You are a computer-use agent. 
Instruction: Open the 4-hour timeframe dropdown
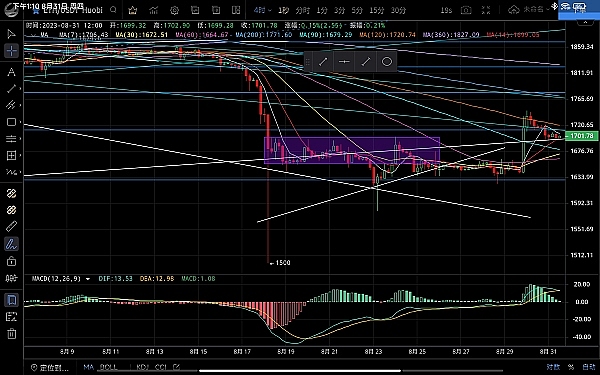[x=262, y=10]
